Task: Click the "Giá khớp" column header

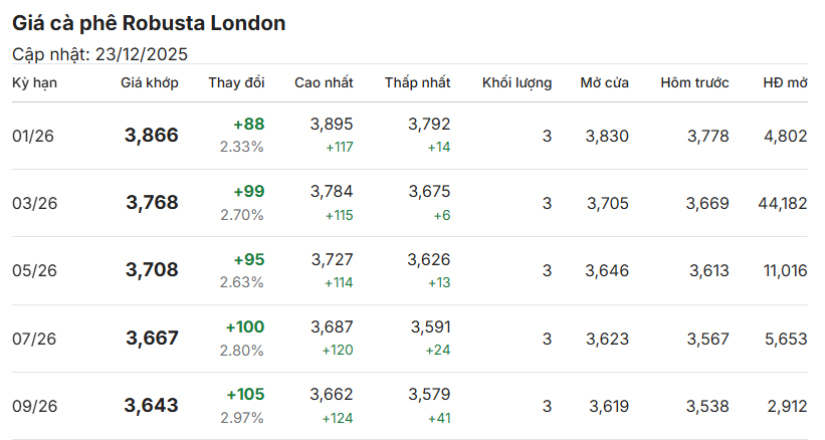Action: coord(150,82)
